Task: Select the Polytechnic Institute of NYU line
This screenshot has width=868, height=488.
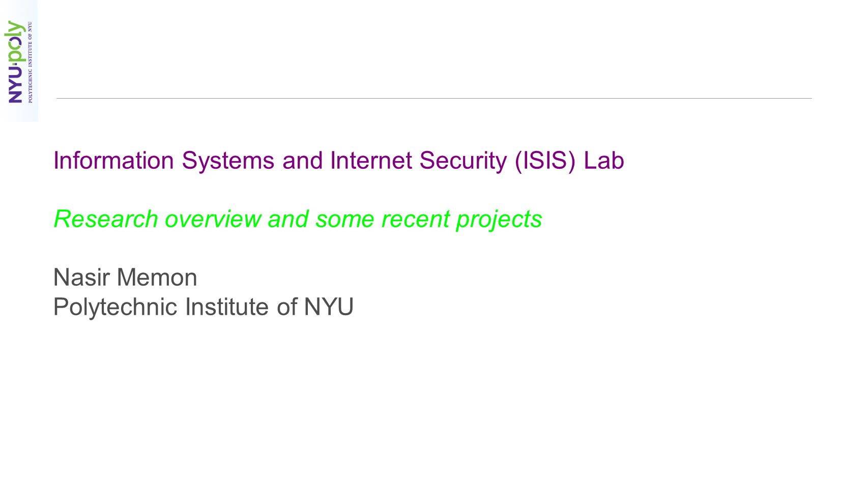Action: pos(203,308)
